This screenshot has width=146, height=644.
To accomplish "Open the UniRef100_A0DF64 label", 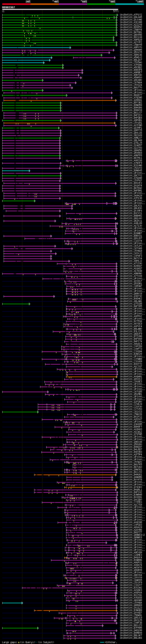I will [131, 593].
